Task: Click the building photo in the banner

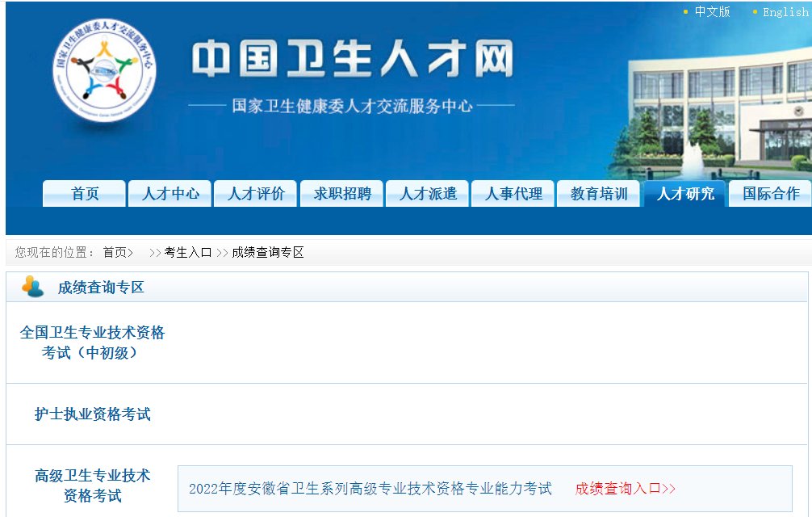Action: point(711,113)
